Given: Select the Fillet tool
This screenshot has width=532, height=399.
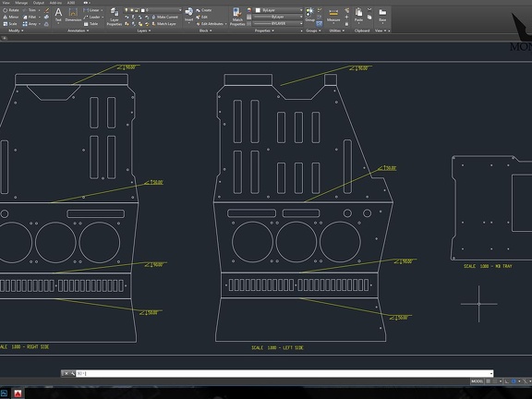Looking at the screenshot, I should 30,17.
